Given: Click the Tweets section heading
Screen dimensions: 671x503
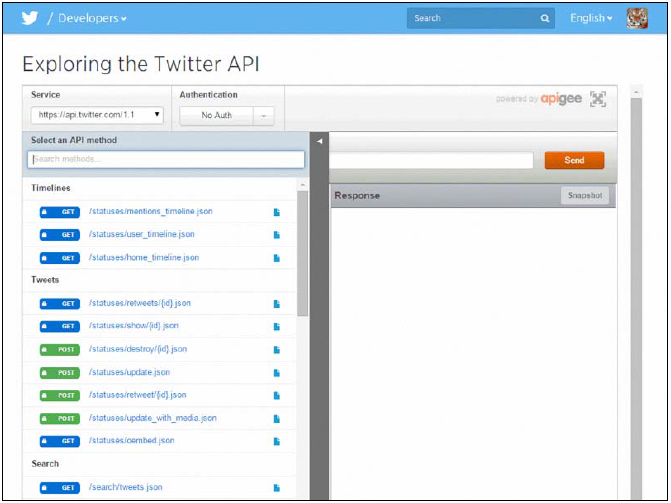Looking at the screenshot, I should pyautogui.click(x=45, y=280).
